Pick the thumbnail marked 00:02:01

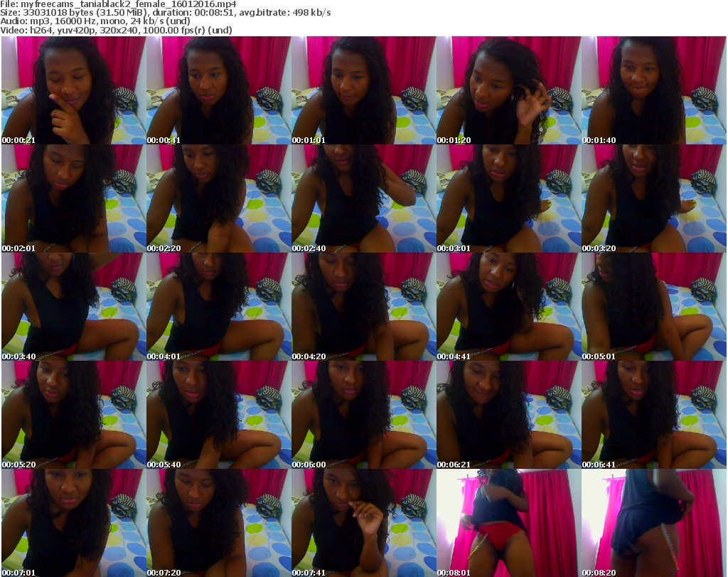pyautogui.click(x=73, y=198)
